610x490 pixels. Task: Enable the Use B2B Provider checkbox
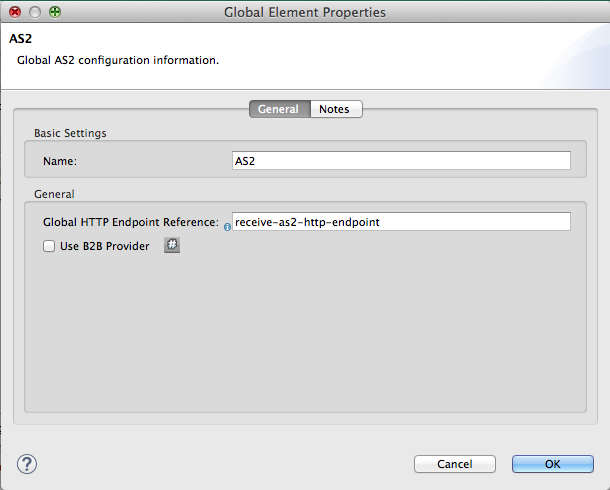(49, 246)
